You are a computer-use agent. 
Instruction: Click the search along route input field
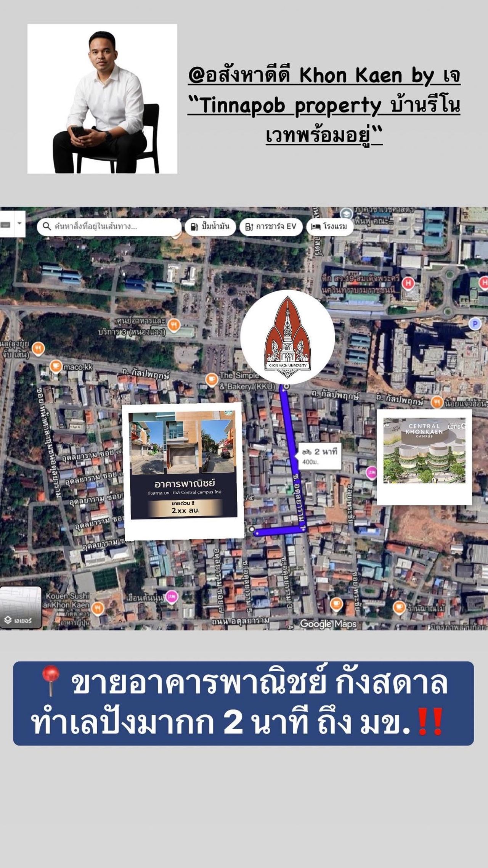[x=109, y=227]
